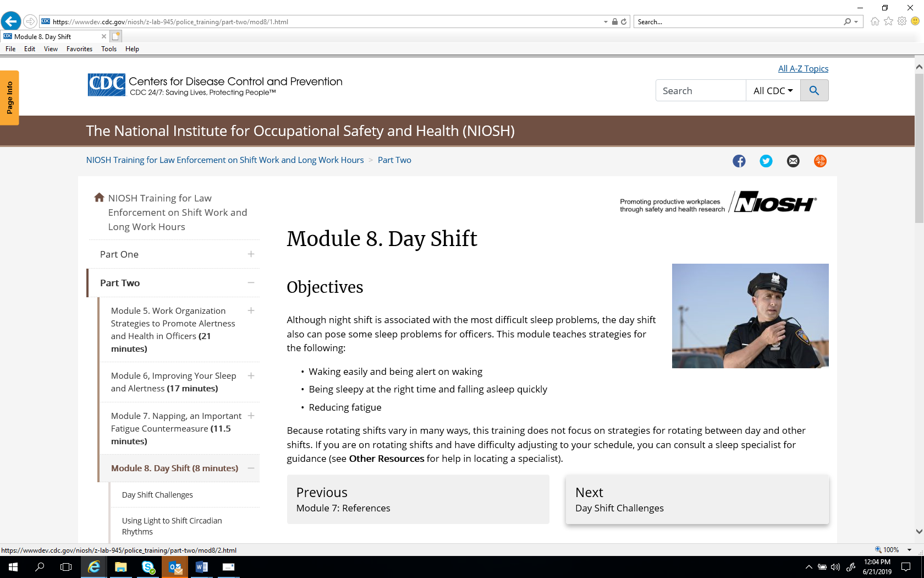
Task: Collapse the Part Two section
Action: (x=251, y=283)
